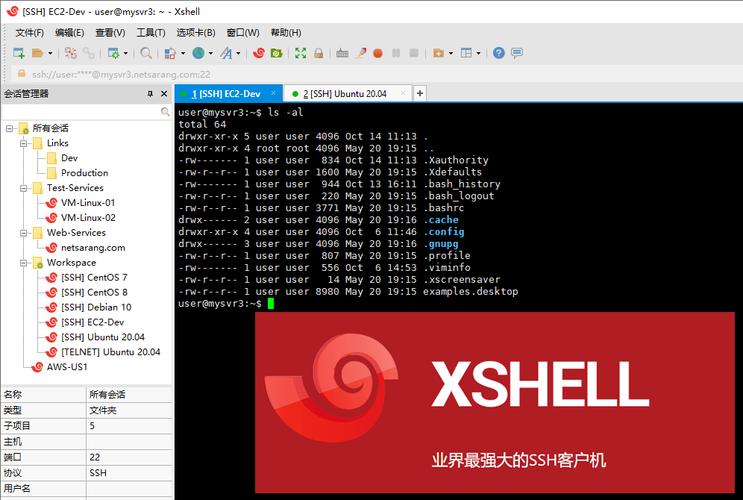
Task: Pin the 会话管理器 panel
Action: (150, 94)
